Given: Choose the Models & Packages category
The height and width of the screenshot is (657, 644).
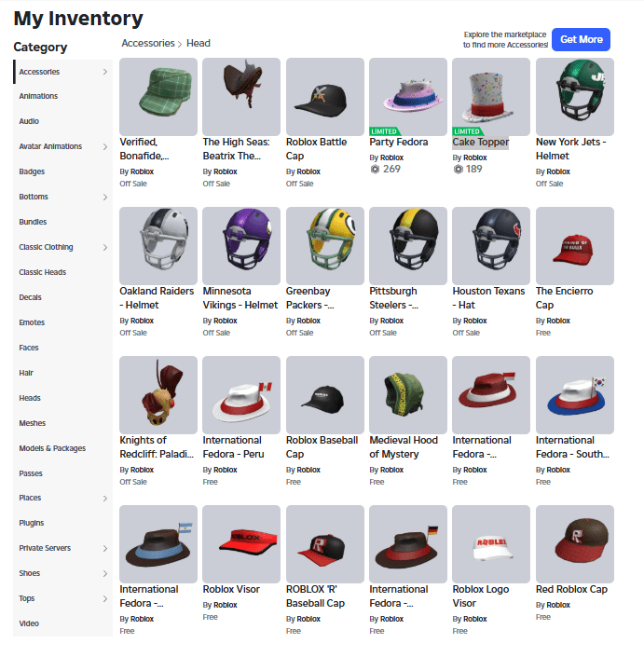Looking at the screenshot, I should [x=52, y=448].
